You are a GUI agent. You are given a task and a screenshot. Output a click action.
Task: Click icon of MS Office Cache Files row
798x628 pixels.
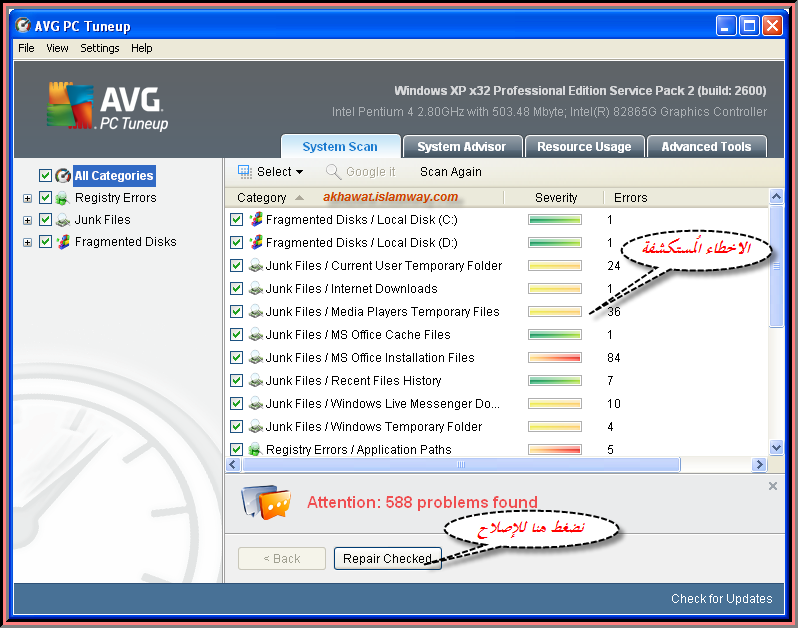(x=255, y=334)
